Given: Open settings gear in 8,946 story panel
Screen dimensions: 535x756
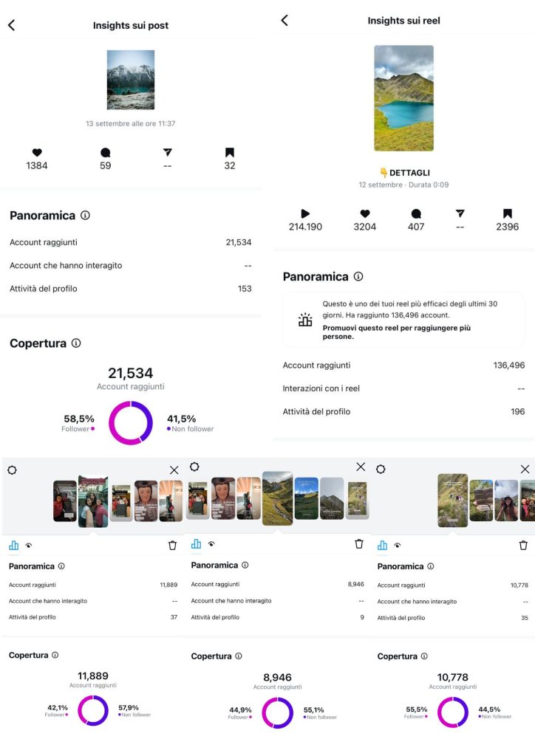Looking at the screenshot, I should [x=194, y=467].
